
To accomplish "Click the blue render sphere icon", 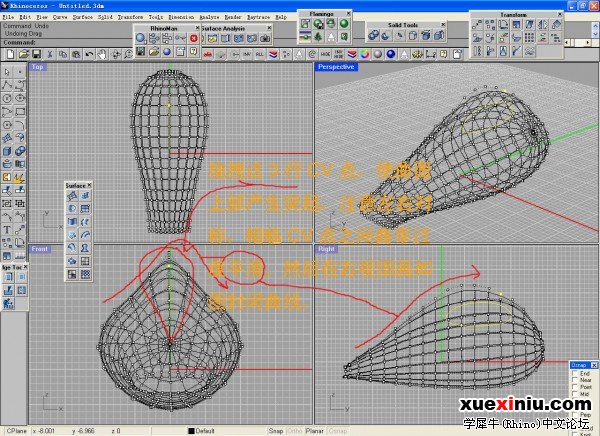I will (x=391, y=54).
